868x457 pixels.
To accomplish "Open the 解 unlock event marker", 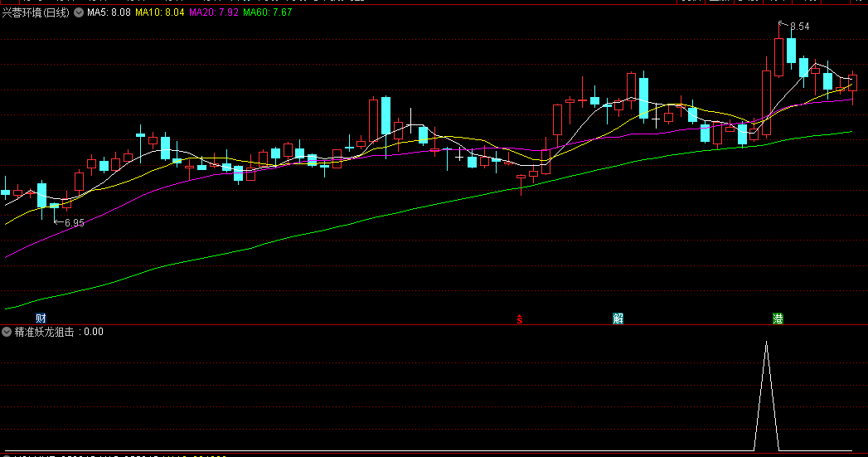I will coord(618,318).
